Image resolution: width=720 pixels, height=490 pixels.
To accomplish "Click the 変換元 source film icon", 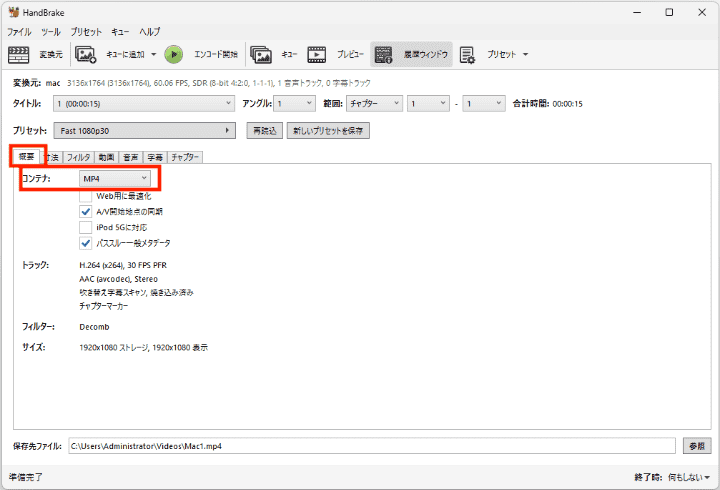I will click(17, 54).
